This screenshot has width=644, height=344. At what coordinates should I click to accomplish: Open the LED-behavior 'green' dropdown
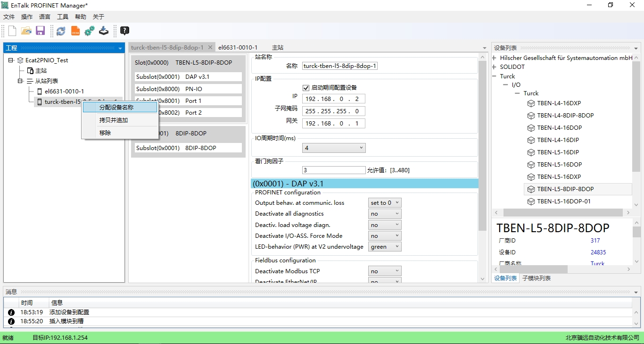(385, 247)
